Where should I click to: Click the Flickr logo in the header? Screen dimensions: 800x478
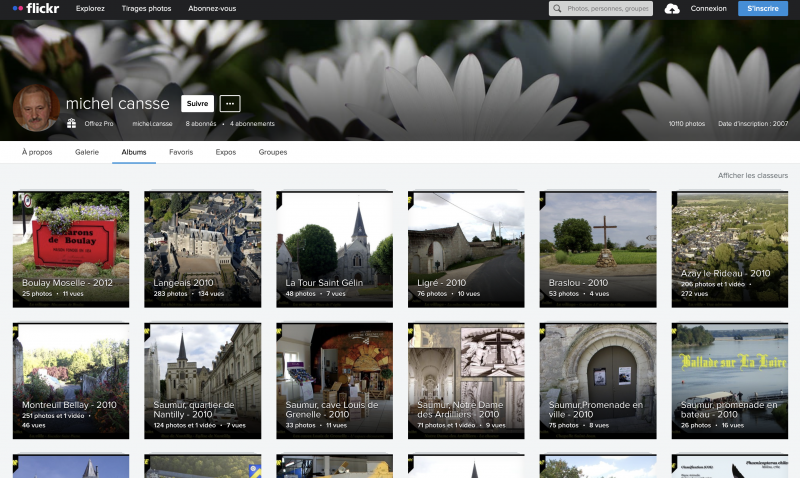[36, 8]
